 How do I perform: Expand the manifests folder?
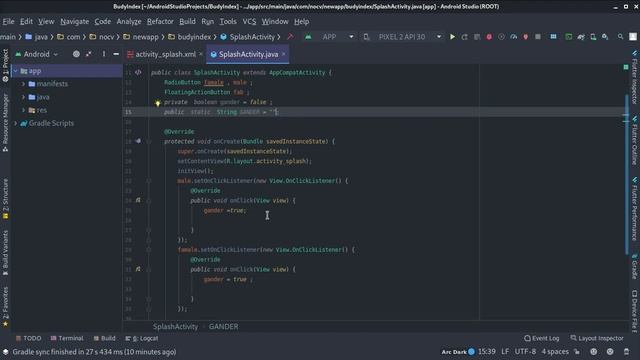point(23,84)
